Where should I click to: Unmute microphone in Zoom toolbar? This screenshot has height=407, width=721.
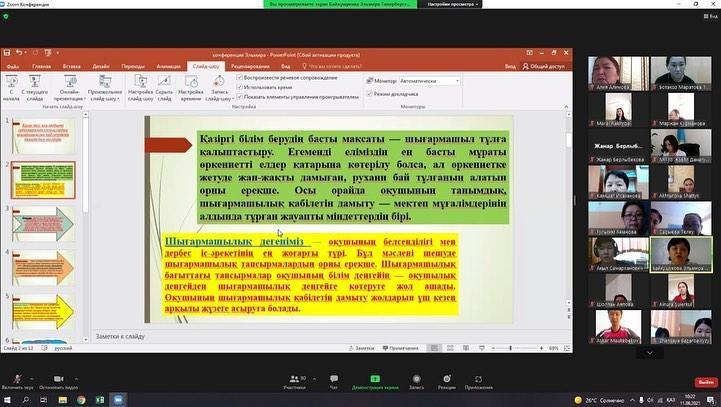[15, 377]
